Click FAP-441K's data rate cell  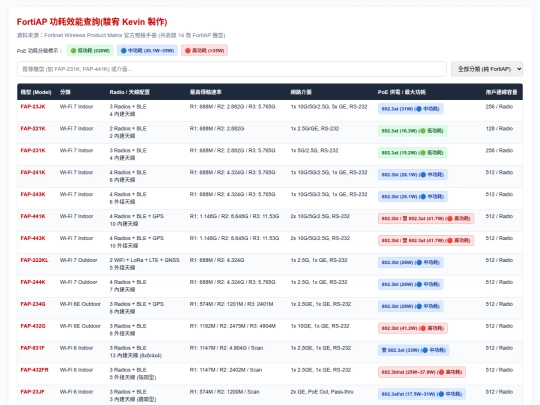point(235,216)
